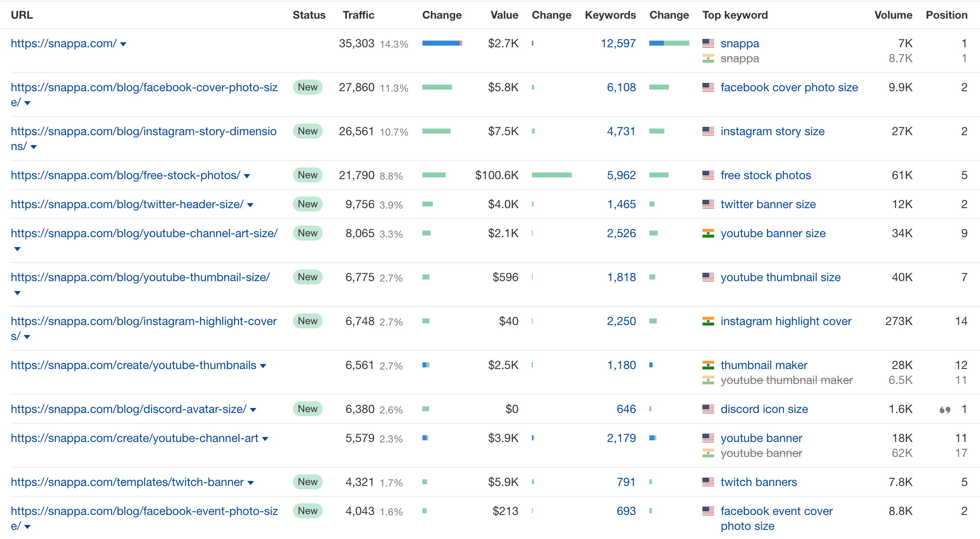This screenshot has width=980, height=539.
Task: Sort by Keywords column header
Action: pos(610,15)
